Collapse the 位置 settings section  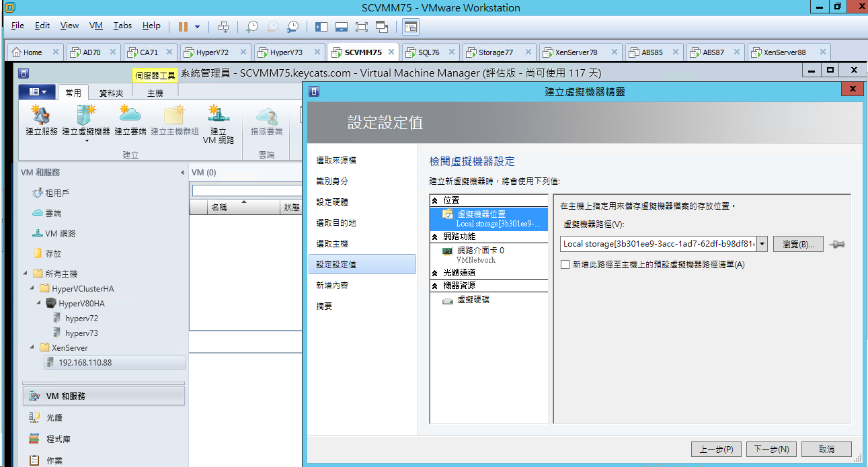(x=434, y=200)
